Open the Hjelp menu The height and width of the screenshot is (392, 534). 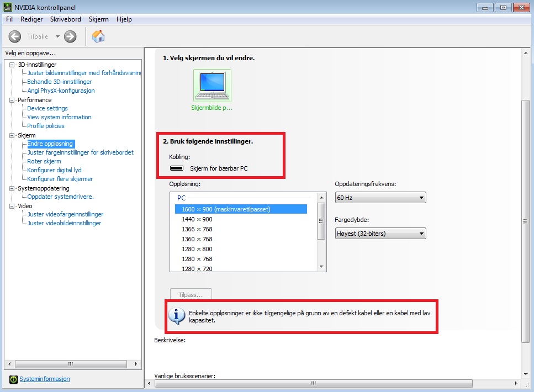pyautogui.click(x=124, y=19)
